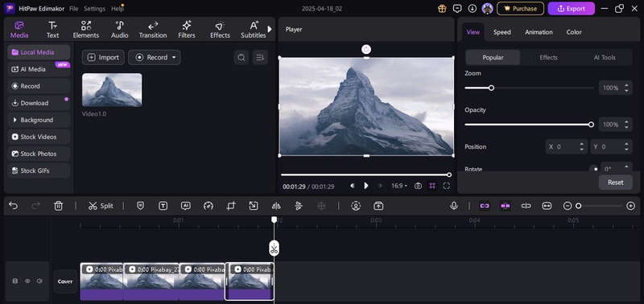Select the Effects sub-tab in View panel
Viewport: 644px width, 304px height.
pyautogui.click(x=548, y=57)
